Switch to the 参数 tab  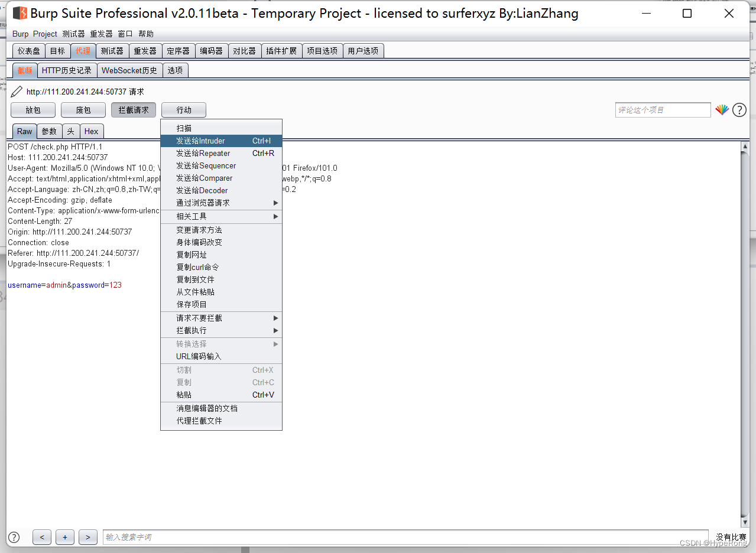pyautogui.click(x=49, y=131)
